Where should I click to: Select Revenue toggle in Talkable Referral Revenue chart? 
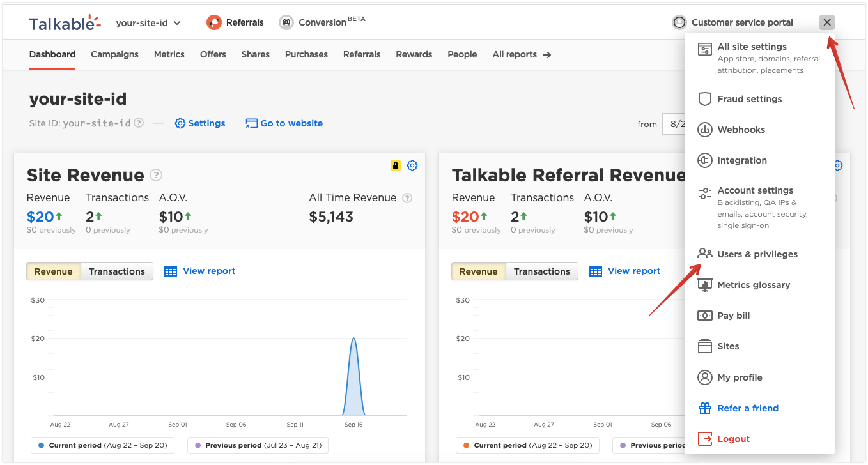tap(479, 271)
